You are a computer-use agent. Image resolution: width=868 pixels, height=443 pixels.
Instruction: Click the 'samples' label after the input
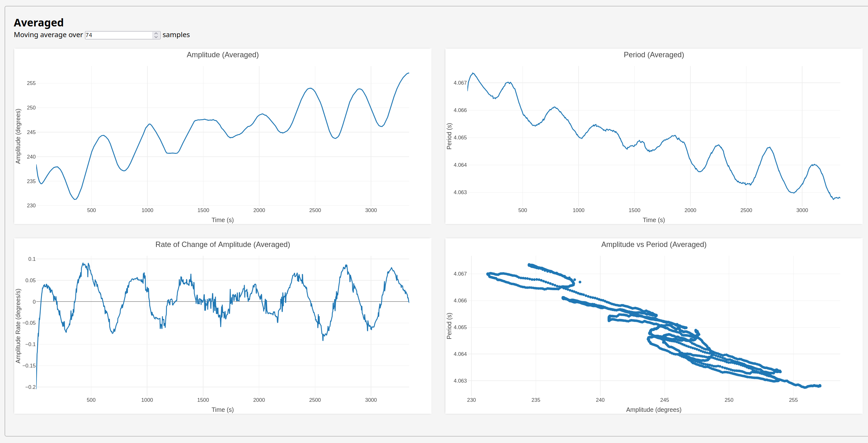click(x=176, y=35)
